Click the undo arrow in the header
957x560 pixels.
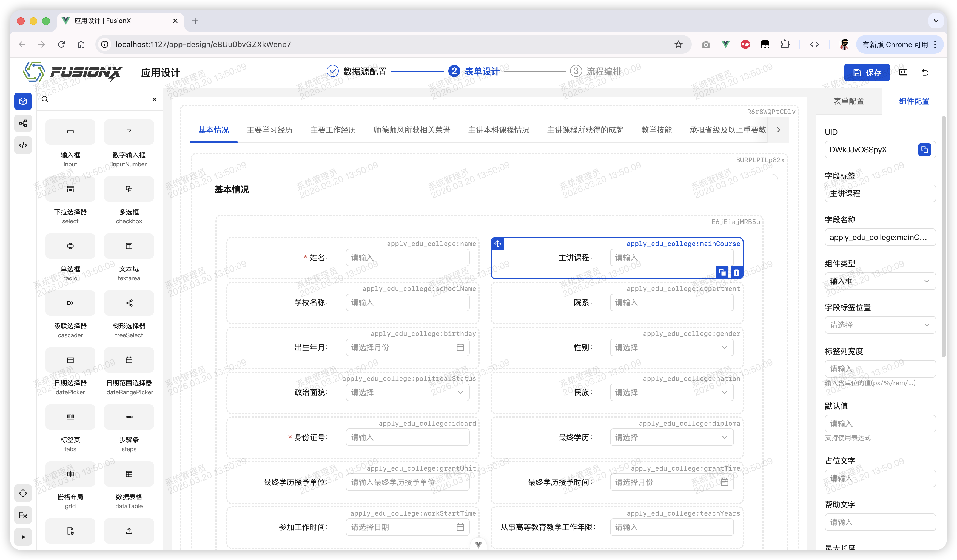tap(926, 72)
